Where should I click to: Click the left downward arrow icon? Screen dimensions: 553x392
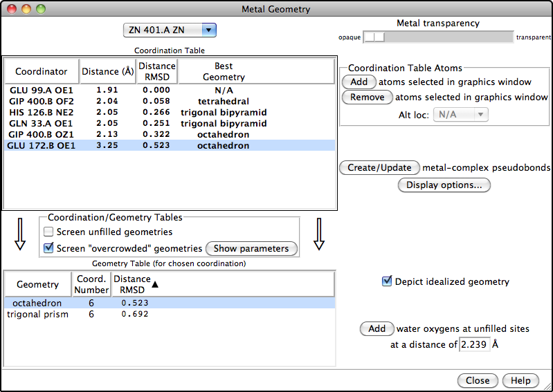point(20,234)
